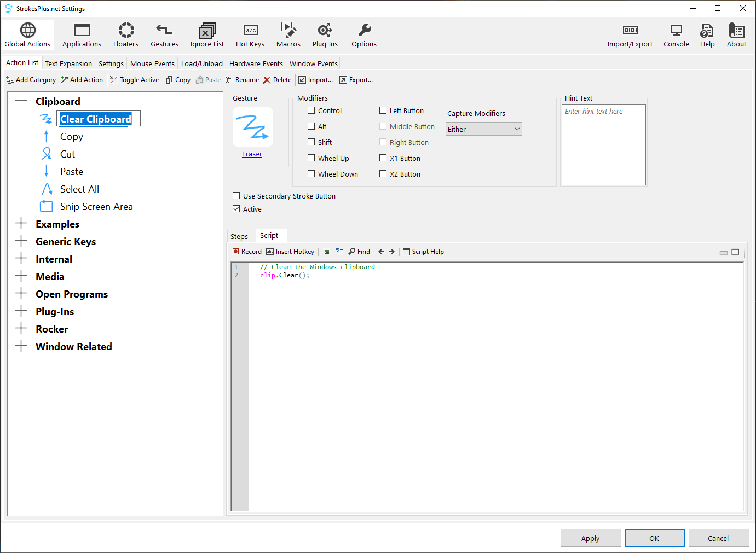Switch to the Settings tab
Viewport: 756px width, 553px height.
point(111,63)
